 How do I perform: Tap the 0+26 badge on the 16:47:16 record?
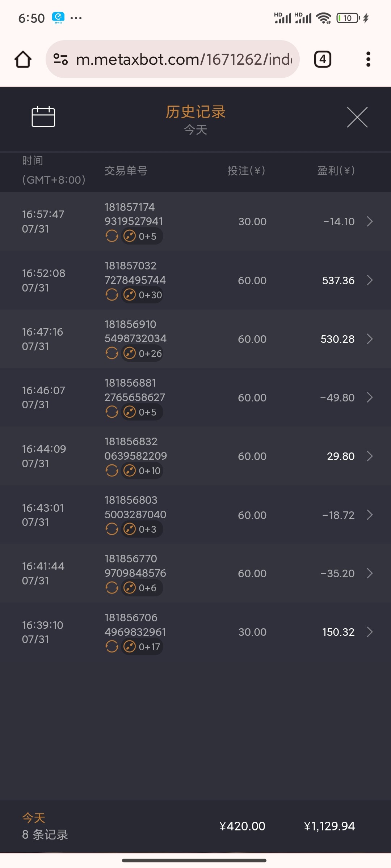pos(142,353)
